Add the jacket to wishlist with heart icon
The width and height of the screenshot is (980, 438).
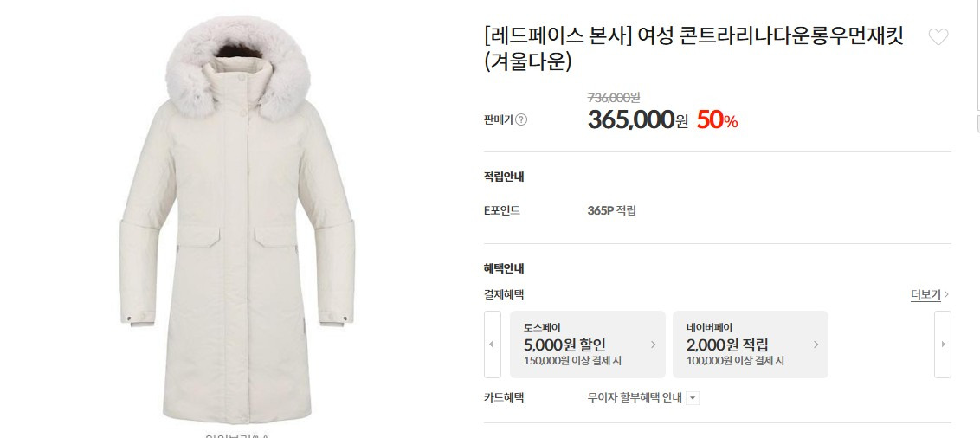pos(938,37)
